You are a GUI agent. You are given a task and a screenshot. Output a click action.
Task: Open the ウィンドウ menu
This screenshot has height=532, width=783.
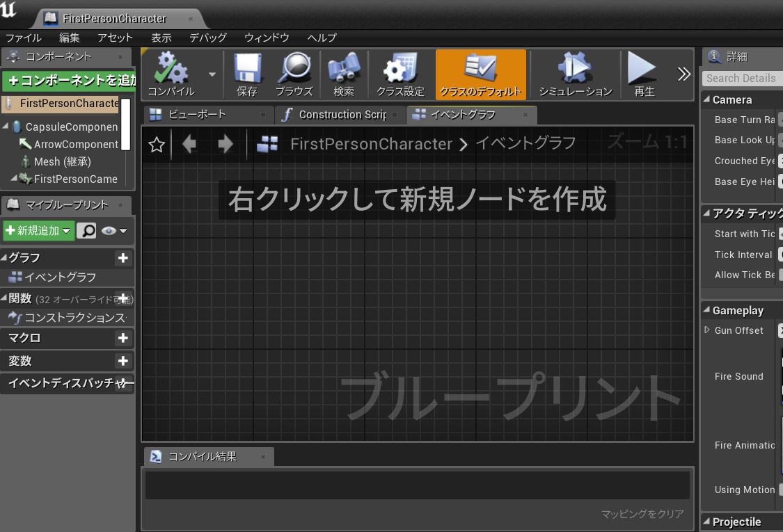pos(267,38)
